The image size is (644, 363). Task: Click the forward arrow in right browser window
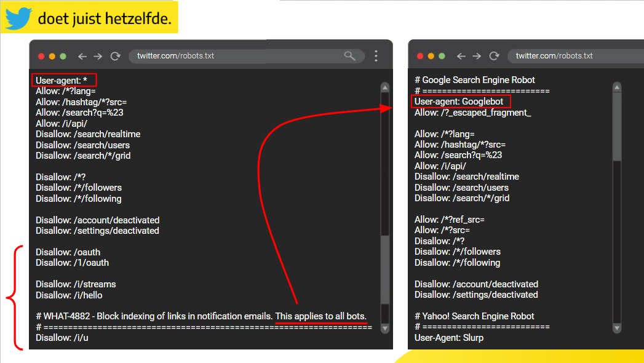coord(477,56)
